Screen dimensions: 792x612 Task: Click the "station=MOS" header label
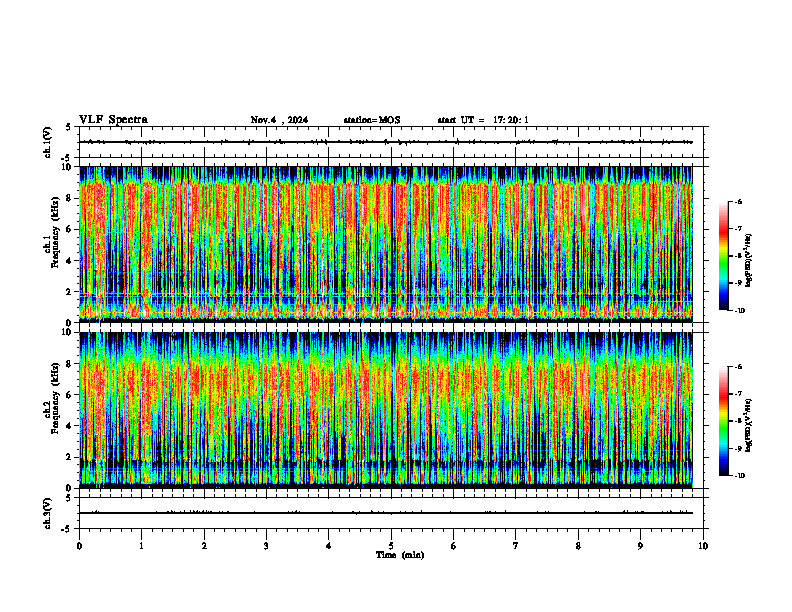(372, 120)
